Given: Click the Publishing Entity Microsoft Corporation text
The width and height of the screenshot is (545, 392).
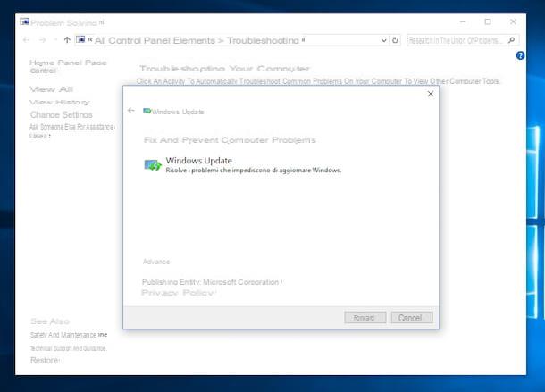Looking at the screenshot, I should tap(212, 282).
